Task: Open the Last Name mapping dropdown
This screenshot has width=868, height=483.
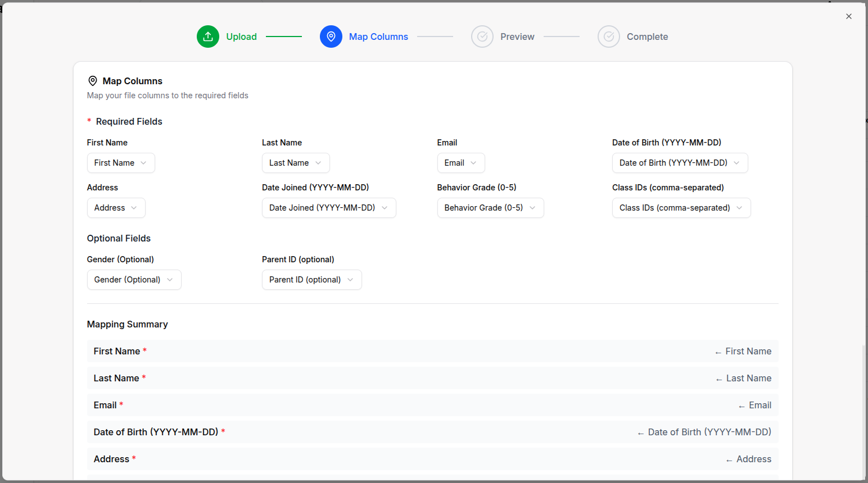Action: tap(296, 163)
